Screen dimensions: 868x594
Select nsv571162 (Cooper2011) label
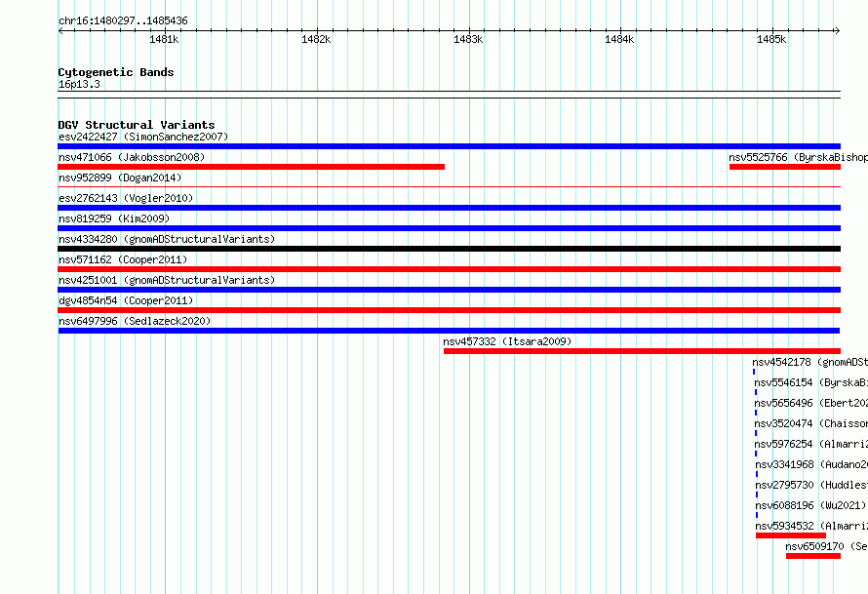(x=123, y=259)
